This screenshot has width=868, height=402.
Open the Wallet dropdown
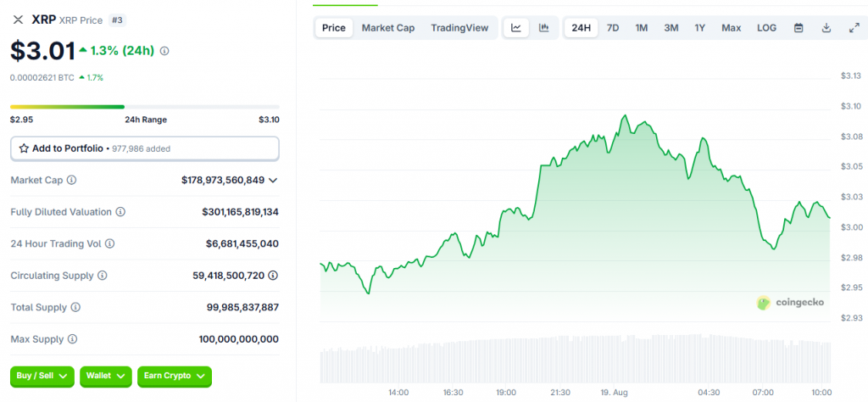[106, 376]
